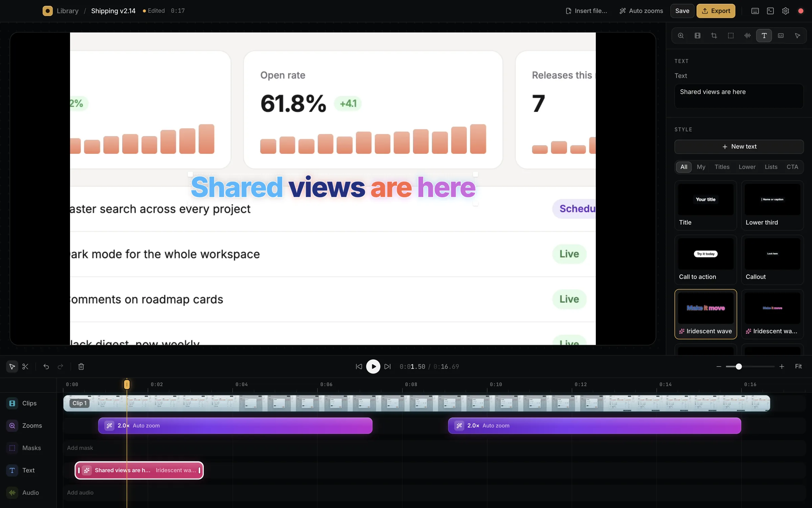This screenshot has width=812, height=508.
Task: Click Add mask on Masks track
Action: tap(80, 448)
